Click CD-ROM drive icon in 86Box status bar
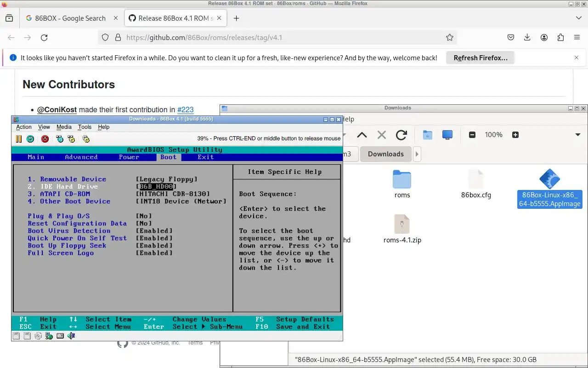This screenshot has height=368, width=588. point(38,336)
